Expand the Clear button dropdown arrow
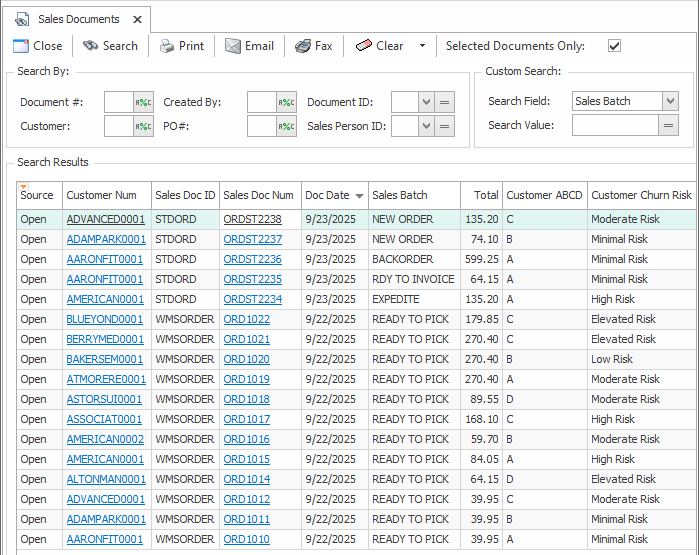 point(422,46)
